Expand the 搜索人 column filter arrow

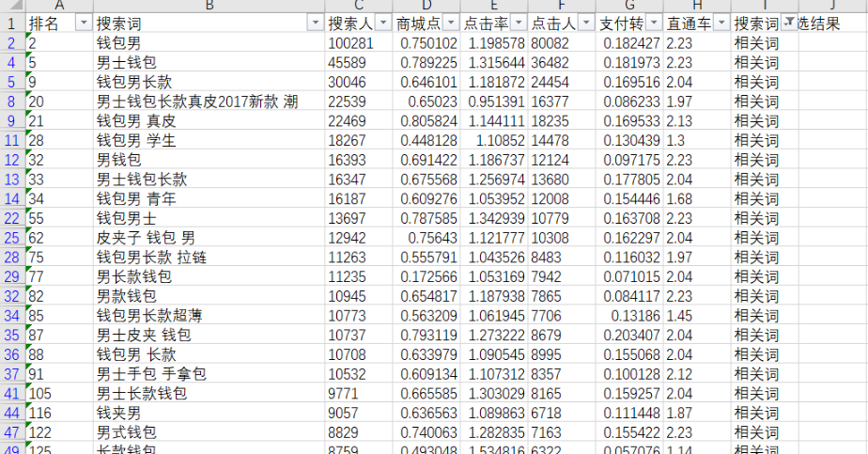point(383,23)
